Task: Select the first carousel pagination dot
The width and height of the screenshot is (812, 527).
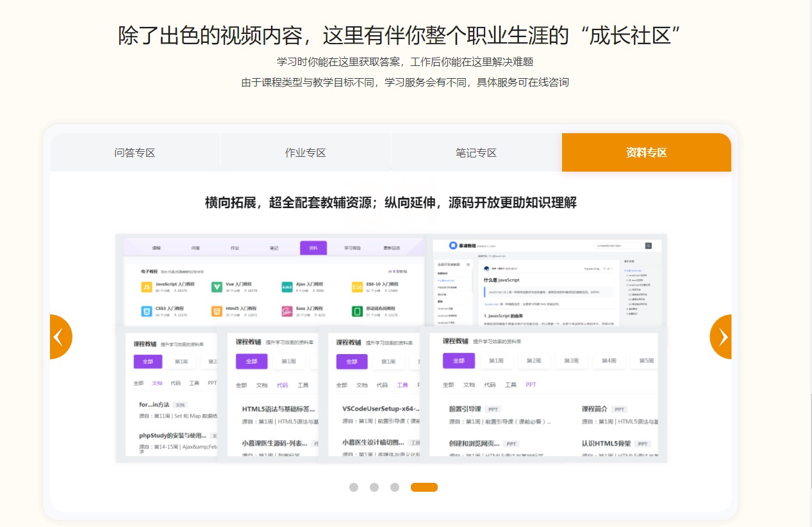Action: [354, 487]
